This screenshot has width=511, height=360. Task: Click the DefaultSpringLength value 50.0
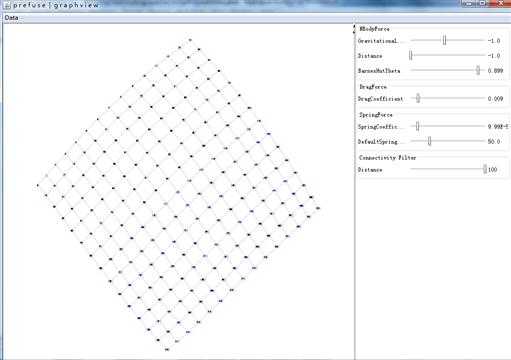tap(494, 141)
